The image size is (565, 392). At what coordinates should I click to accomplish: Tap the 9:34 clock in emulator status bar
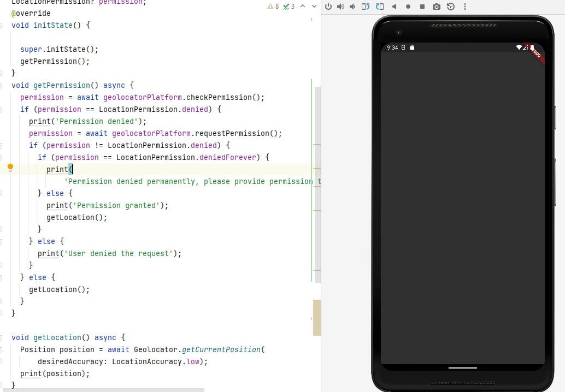392,47
